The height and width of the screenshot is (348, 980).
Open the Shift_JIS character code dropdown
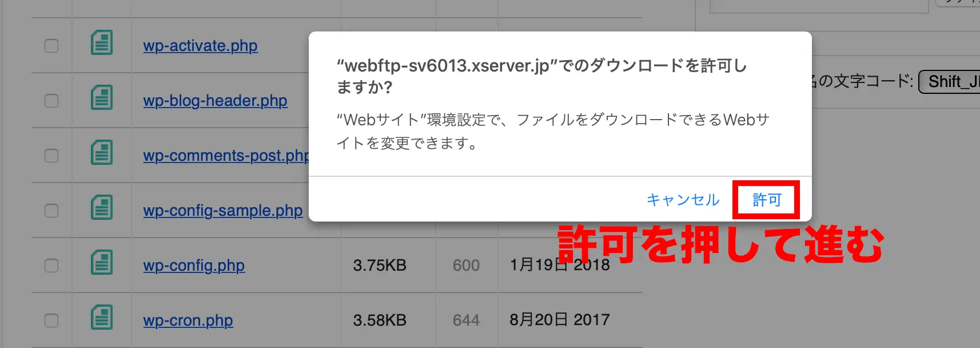pos(949,82)
